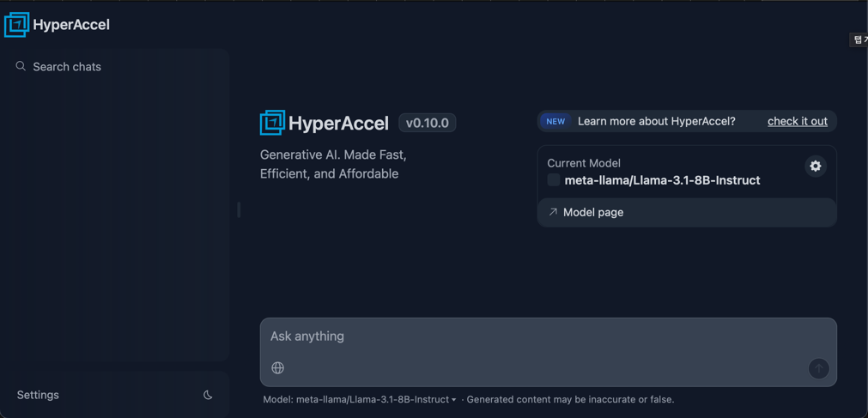Click the Model page arrow icon
Screen dimensions: 868x418
552,212
